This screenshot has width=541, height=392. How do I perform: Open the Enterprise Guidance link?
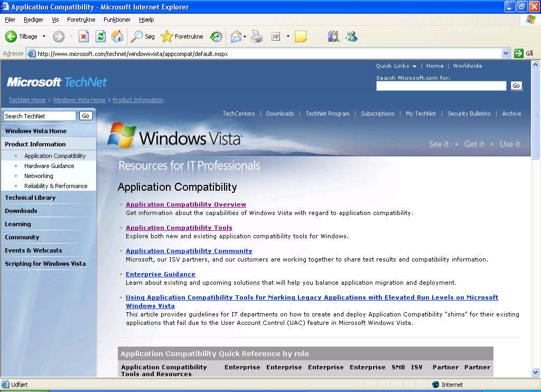pos(161,274)
